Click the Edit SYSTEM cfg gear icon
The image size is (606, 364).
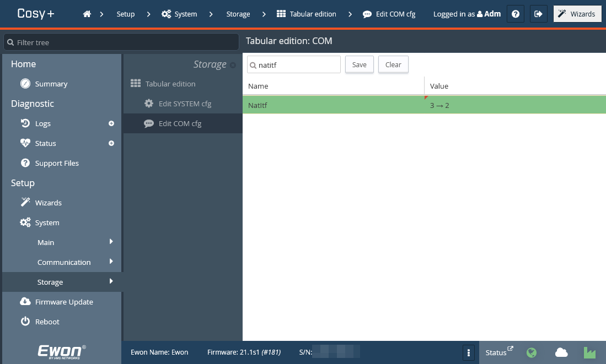(149, 103)
